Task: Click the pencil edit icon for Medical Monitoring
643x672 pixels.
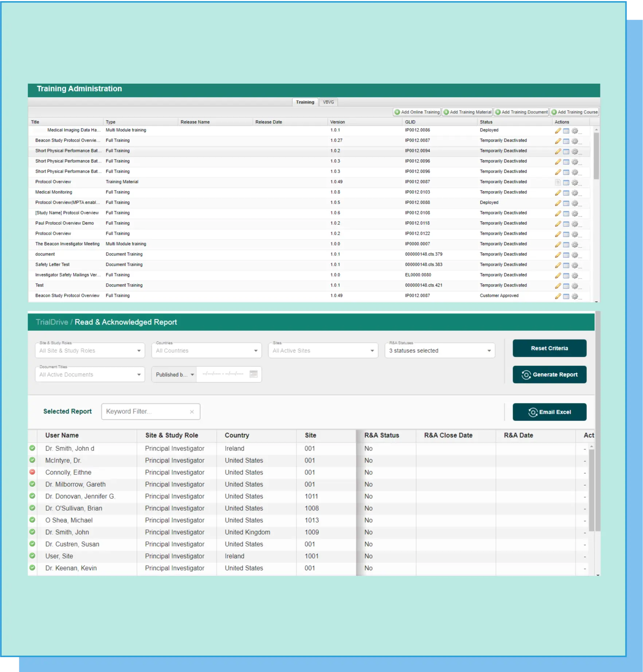Action: 558,193
